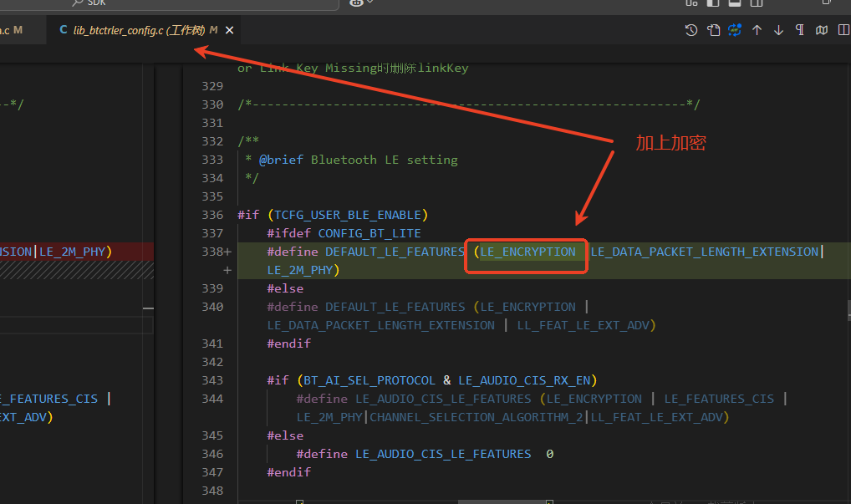Image resolution: width=851 pixels, height=504 pixels.
Task: Toggle the secondary side bar layout icon
Action: coord(756,3)
